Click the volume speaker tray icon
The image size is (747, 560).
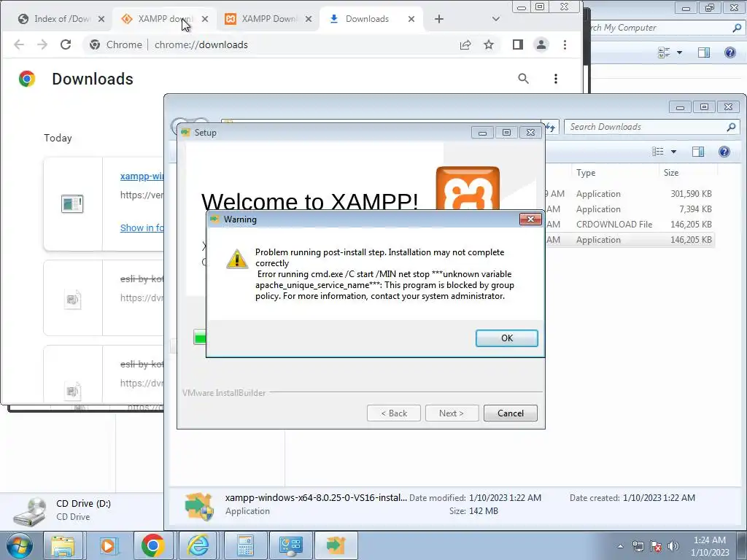(673, 546)
